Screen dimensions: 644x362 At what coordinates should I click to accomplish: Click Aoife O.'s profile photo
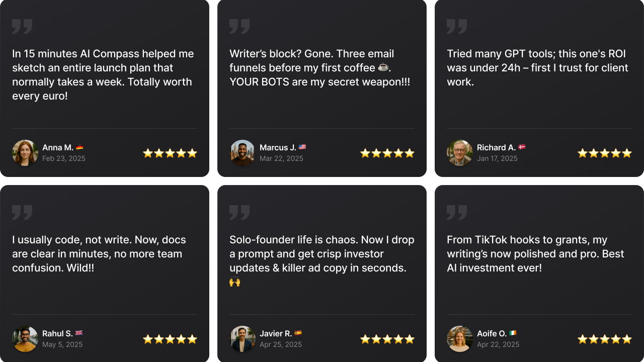coord(460,339)
